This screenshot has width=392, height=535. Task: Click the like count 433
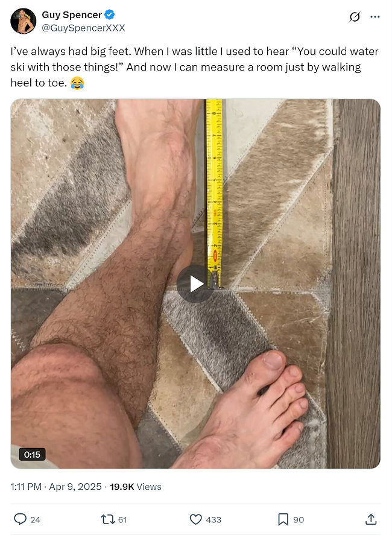point(213,520)
